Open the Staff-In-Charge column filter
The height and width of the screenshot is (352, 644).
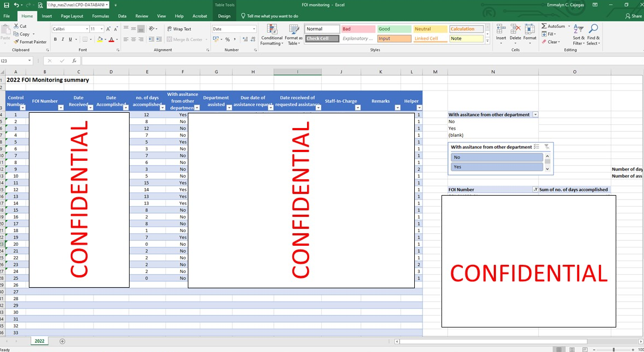click(358, 108)
